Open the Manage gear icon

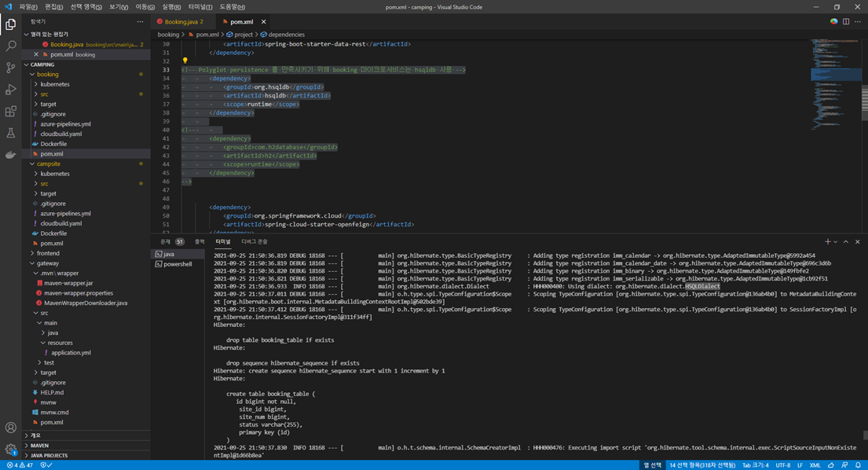click(x=10, y=449)
